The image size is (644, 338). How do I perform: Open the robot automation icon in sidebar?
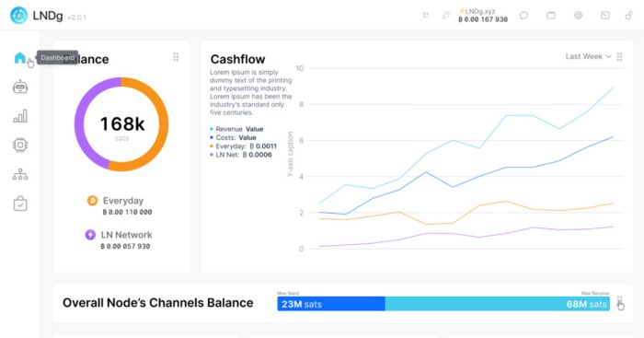(x=20, y=87)
